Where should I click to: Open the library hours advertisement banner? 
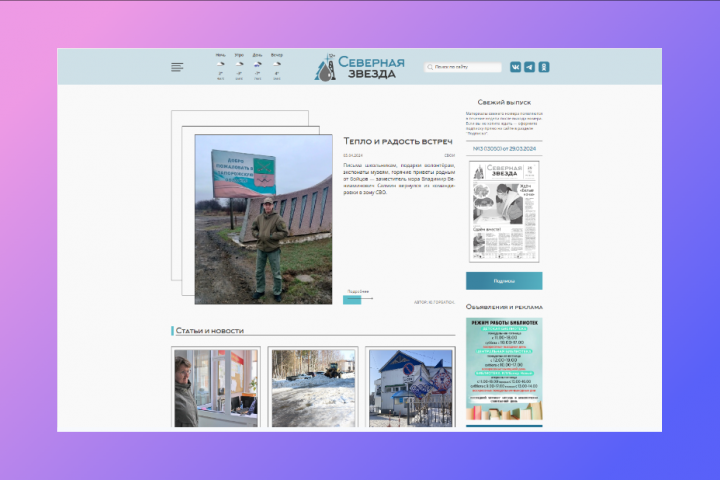tap(504, 369)
